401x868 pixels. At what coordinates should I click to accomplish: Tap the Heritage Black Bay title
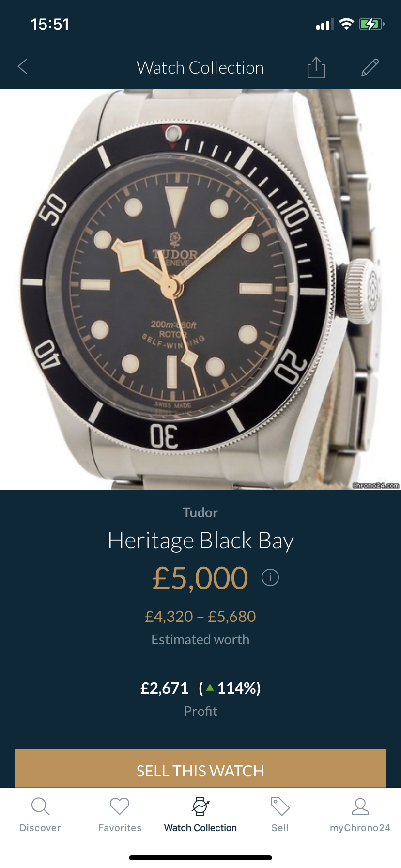click(200, 541)
